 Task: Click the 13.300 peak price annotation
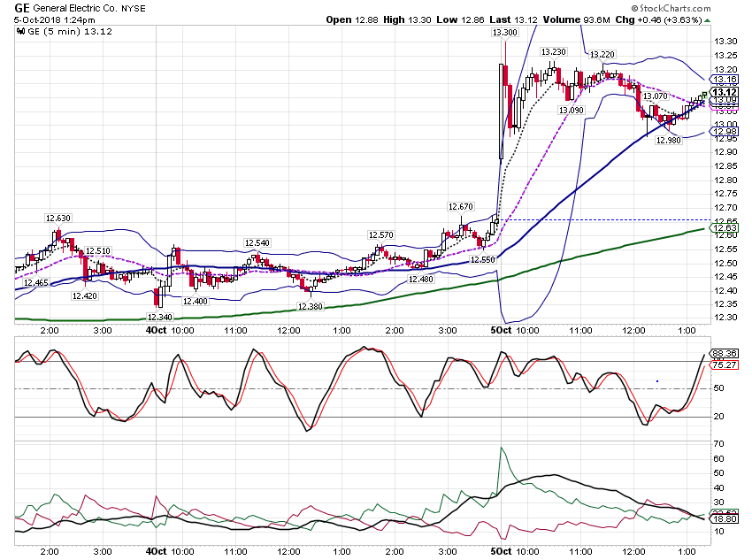pyautogui.click(x=504, y=33)
